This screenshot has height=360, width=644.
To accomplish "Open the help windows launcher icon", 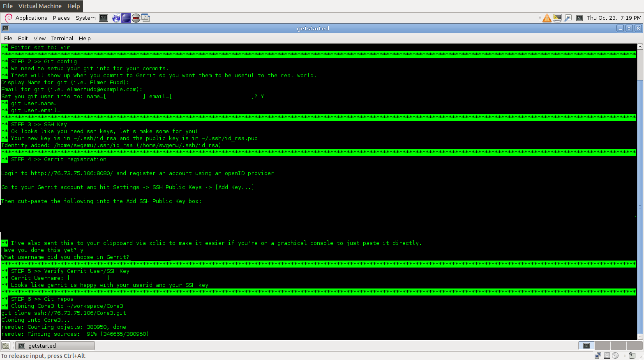I will coord(145,18).
